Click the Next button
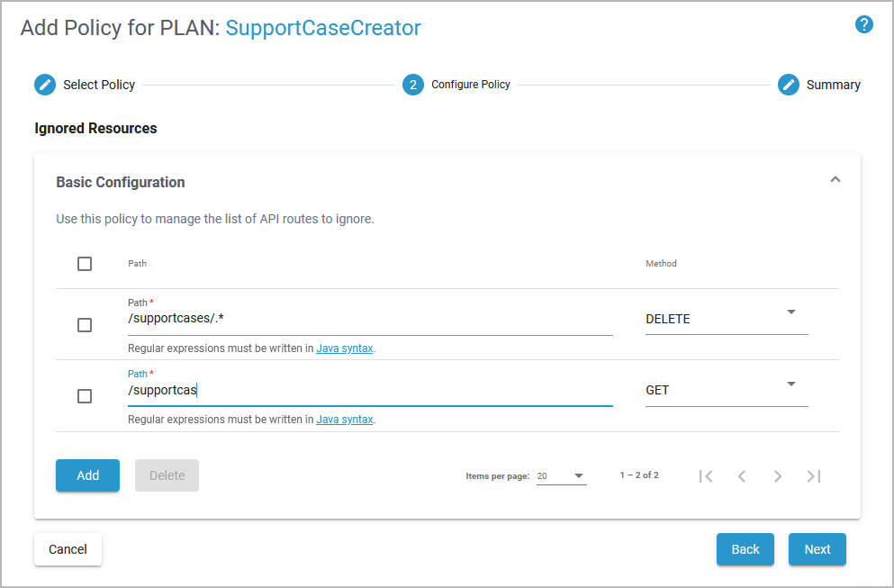The width and height of the screenshot is (894, 588). [x=817, y=549]
